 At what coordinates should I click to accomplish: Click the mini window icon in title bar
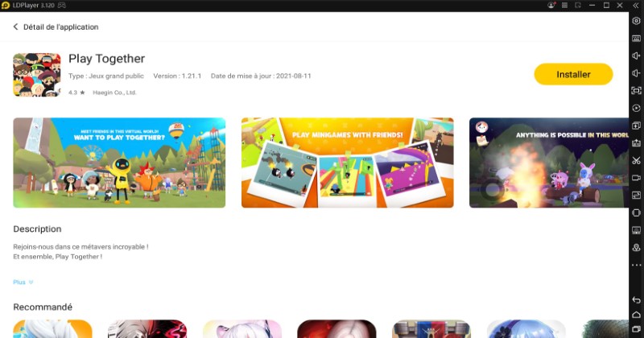(x=578, y=6)
